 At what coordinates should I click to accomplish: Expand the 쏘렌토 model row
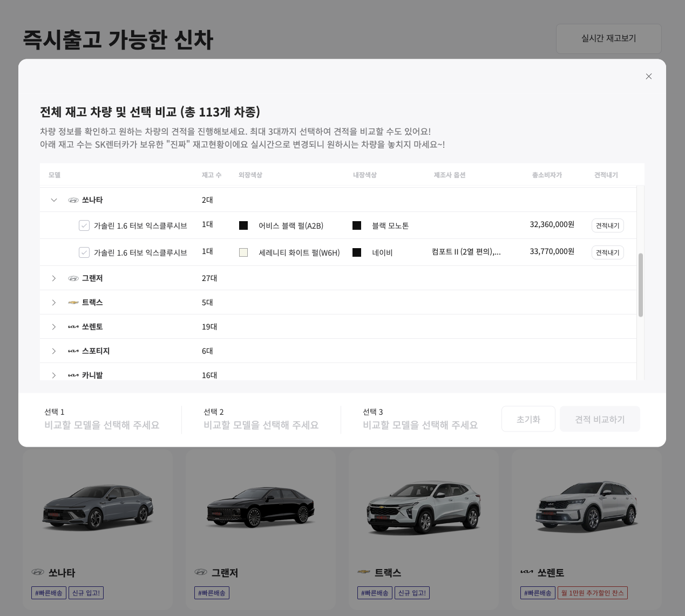pos(54,327)
